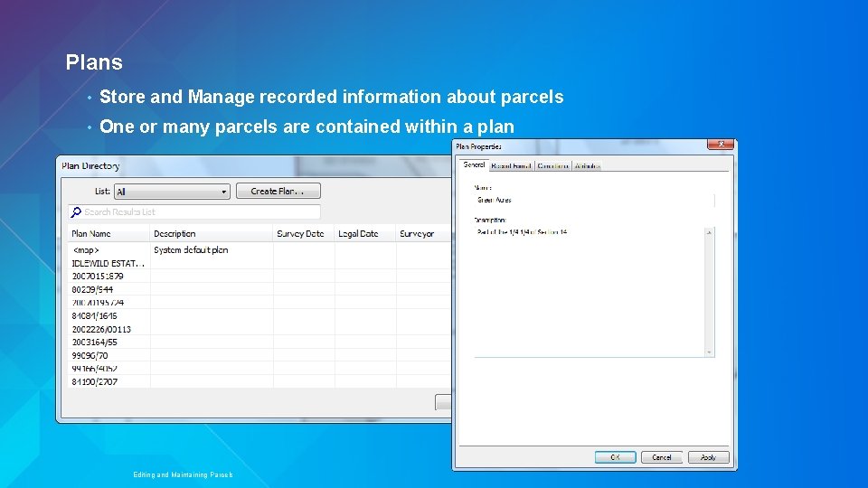Click the Description scrollbar up arrow
868x488 pixels.
(x=709, y=233)
